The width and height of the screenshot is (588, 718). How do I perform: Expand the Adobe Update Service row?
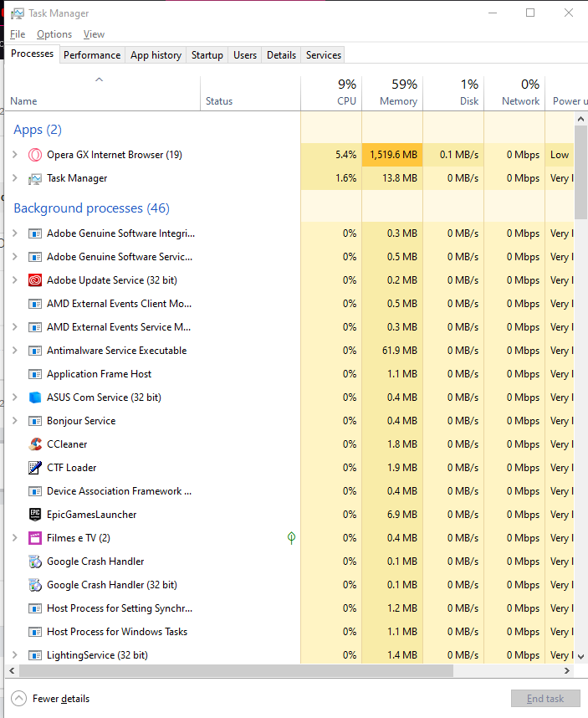tap(15, 280)
